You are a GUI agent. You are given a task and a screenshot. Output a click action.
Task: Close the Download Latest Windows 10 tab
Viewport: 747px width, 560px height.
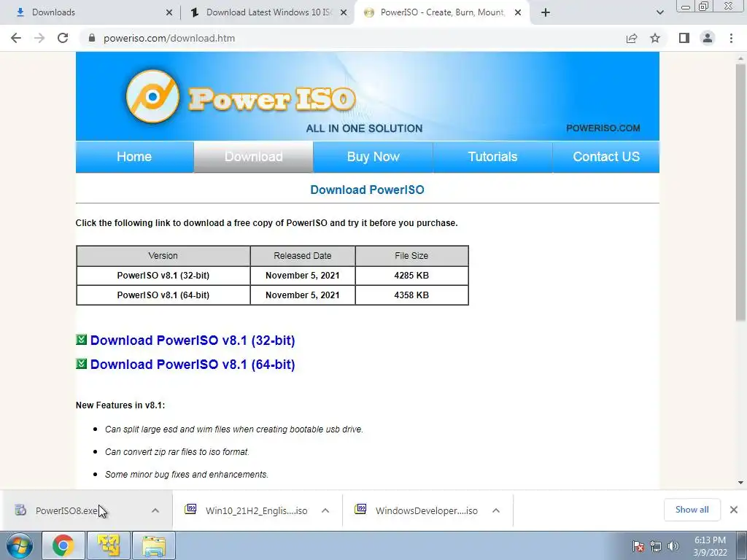pos(344,13)
